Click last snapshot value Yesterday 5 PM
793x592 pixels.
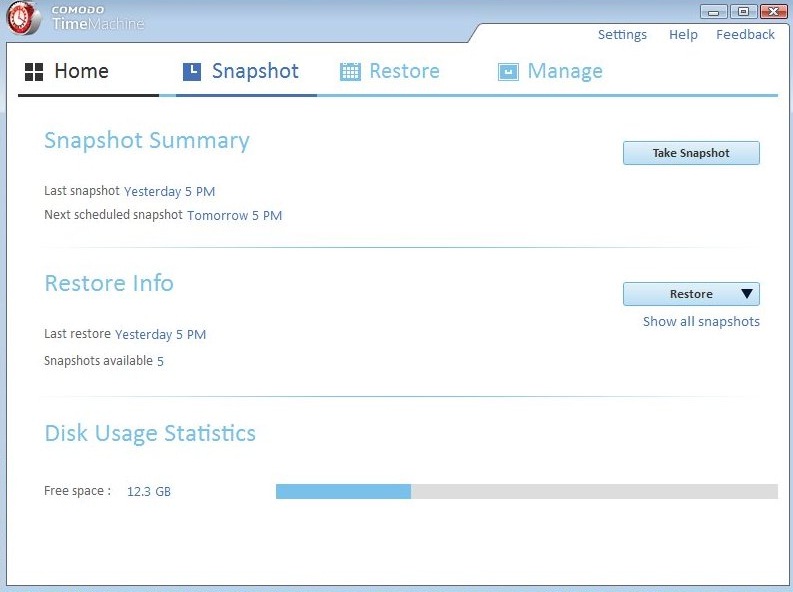169,192
